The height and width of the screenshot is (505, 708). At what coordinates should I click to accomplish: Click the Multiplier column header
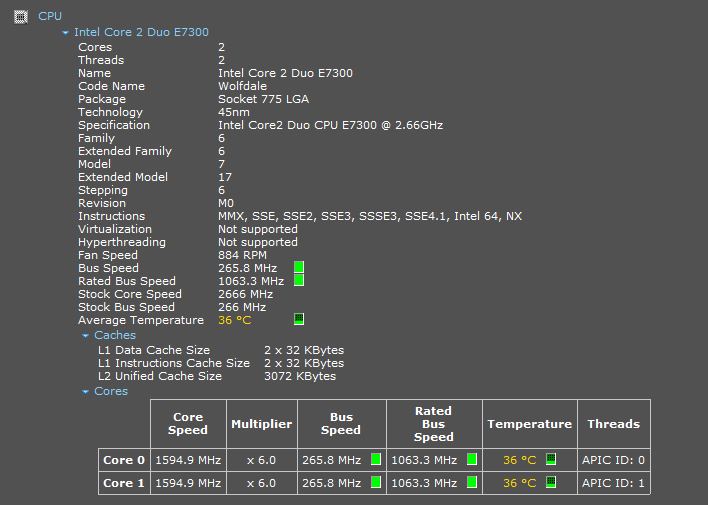262,424
